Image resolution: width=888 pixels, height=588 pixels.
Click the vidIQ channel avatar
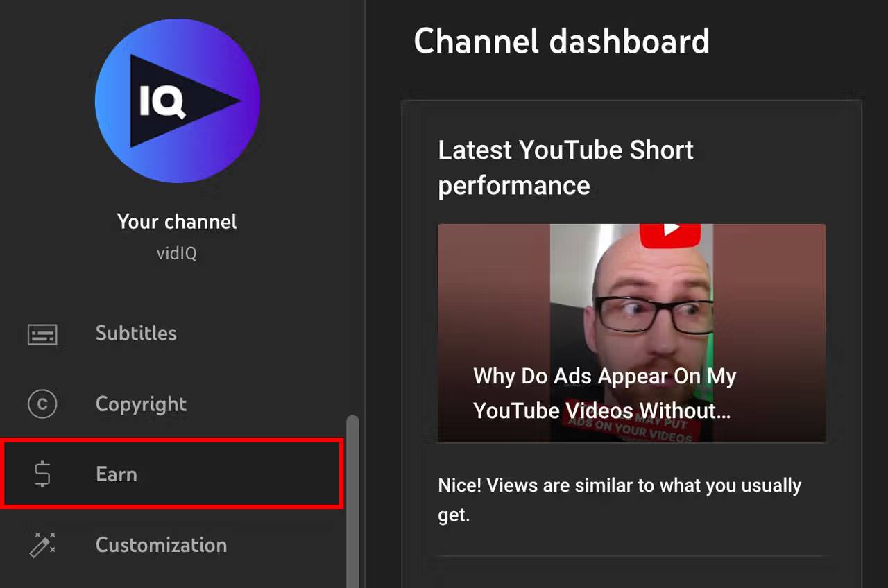coord(177,101)
